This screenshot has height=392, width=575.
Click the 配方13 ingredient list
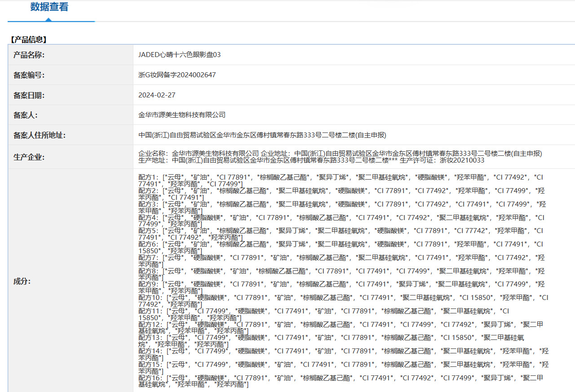click(x=332, y=341)
